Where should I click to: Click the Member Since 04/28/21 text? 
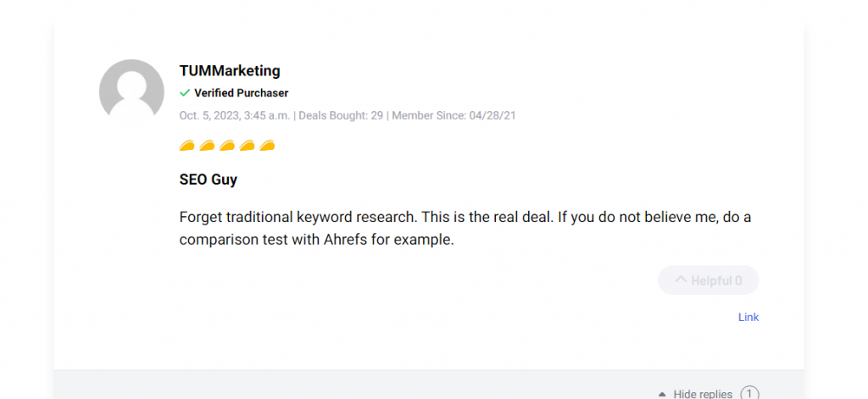pyautogui.click(x=453, y=115)
